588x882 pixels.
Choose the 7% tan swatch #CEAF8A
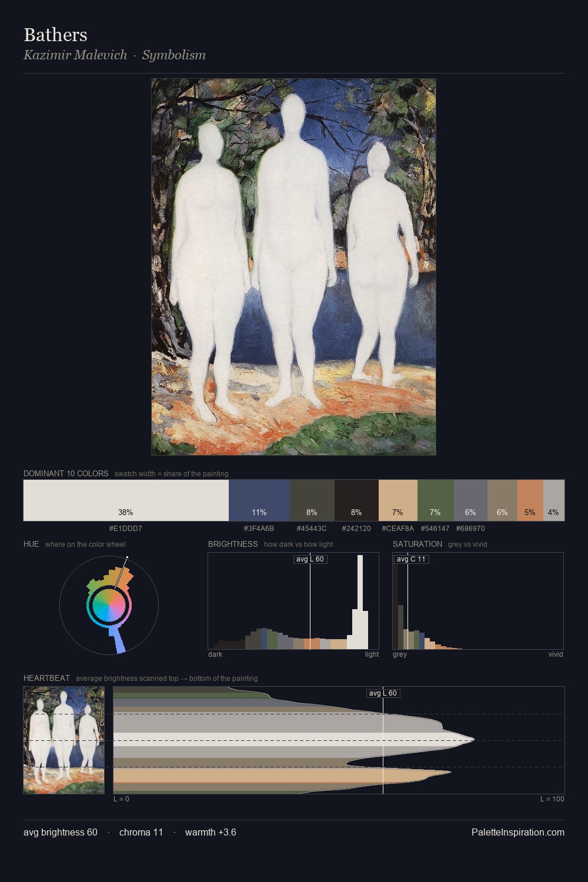tap(398, 500)
